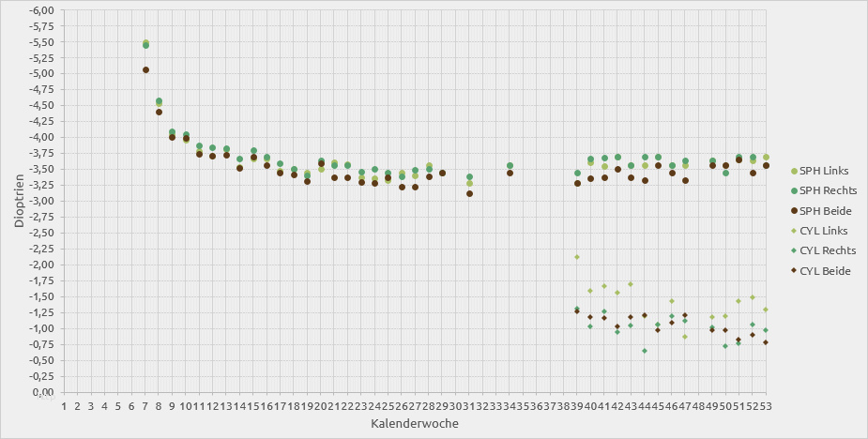Select the CYL Rechts legend text

point(828,250)
